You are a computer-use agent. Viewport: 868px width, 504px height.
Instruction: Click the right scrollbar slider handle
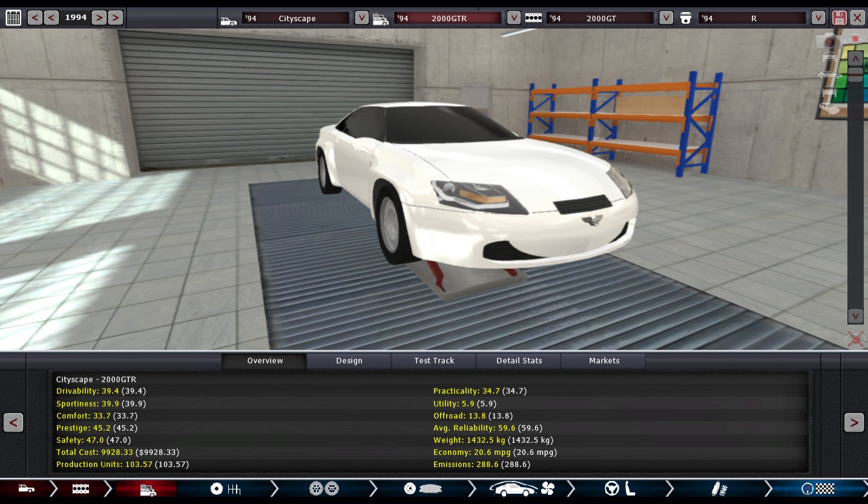pos(855,75)
